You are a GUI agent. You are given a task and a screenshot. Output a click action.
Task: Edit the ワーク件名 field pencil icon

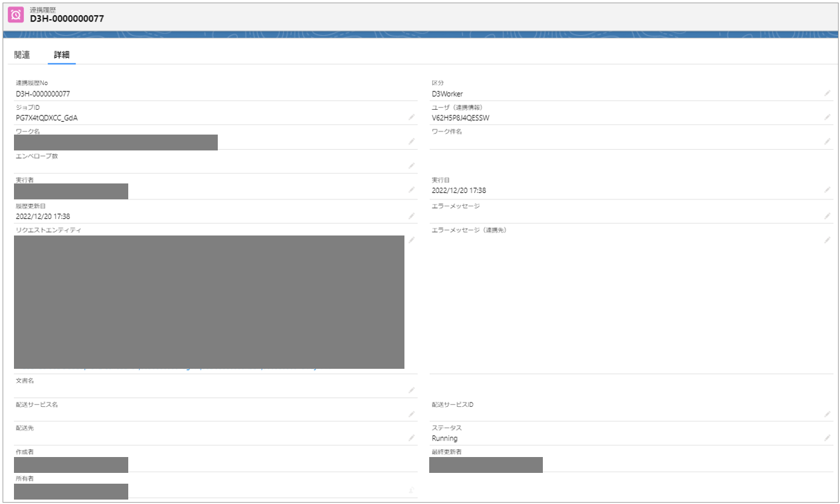tap(827, 142)
